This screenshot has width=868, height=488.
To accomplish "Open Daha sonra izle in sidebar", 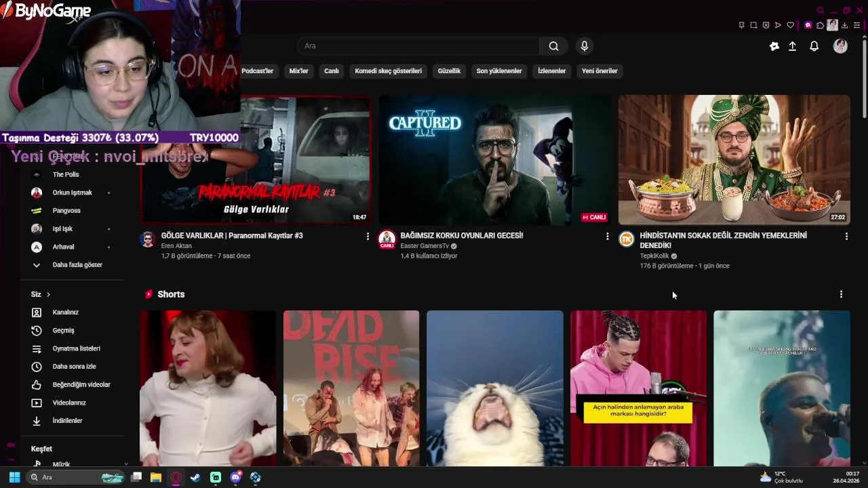I will point(73,367).
